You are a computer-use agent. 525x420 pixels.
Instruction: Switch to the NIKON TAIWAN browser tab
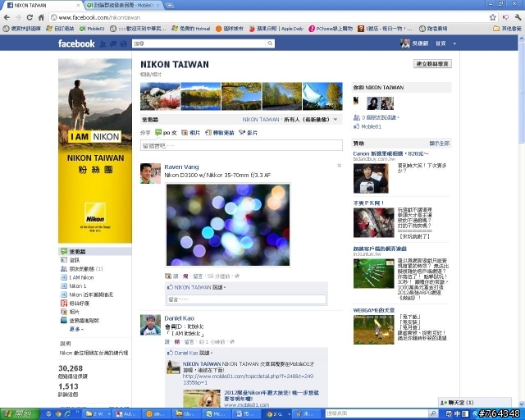(42, 6)
